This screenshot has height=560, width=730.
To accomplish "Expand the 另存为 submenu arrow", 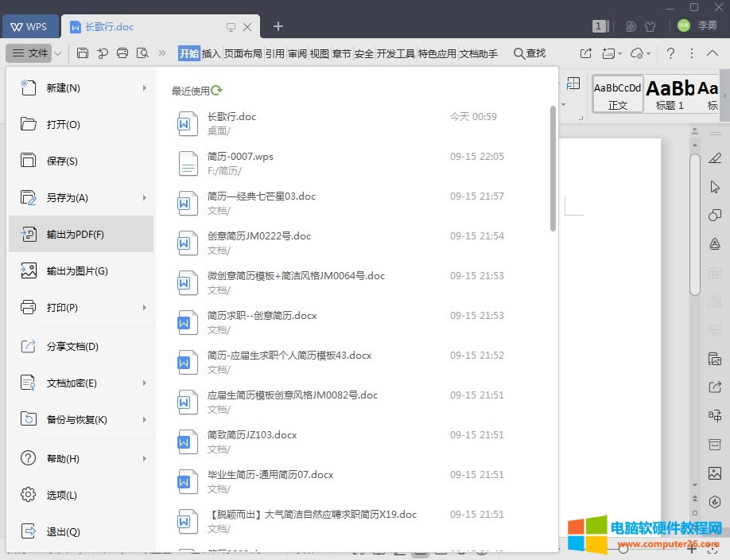I will click(x=146, y=197).
